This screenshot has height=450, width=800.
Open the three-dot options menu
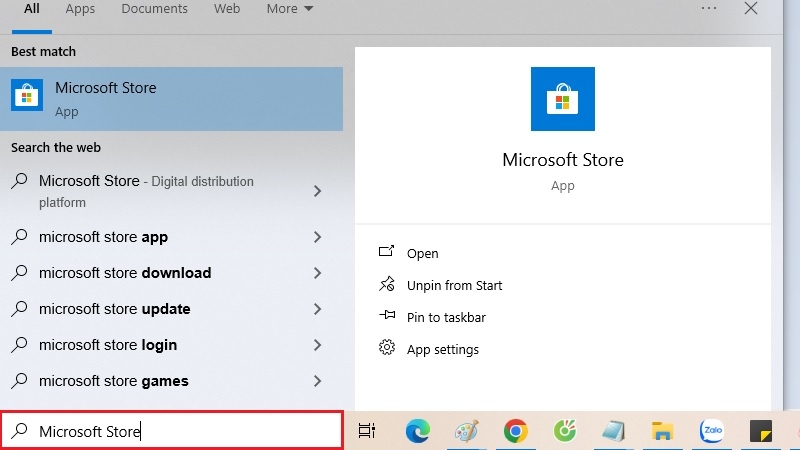click(709, 8)
